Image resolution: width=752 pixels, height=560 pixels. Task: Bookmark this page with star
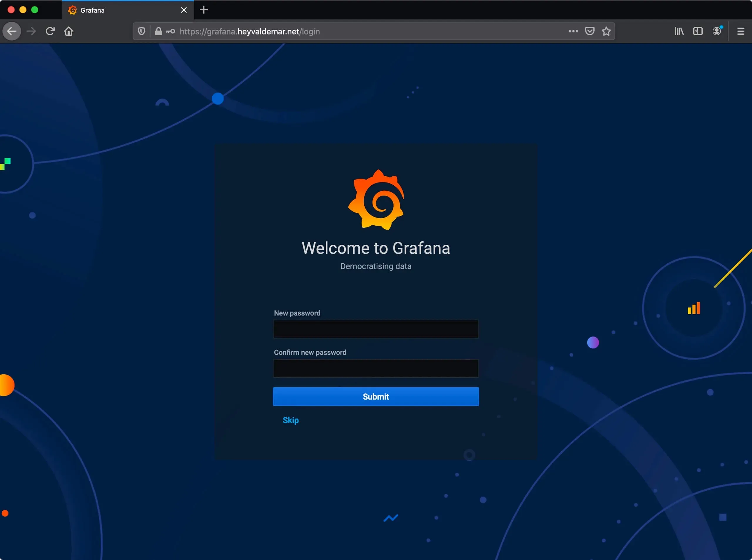click(x=606, y=31)
